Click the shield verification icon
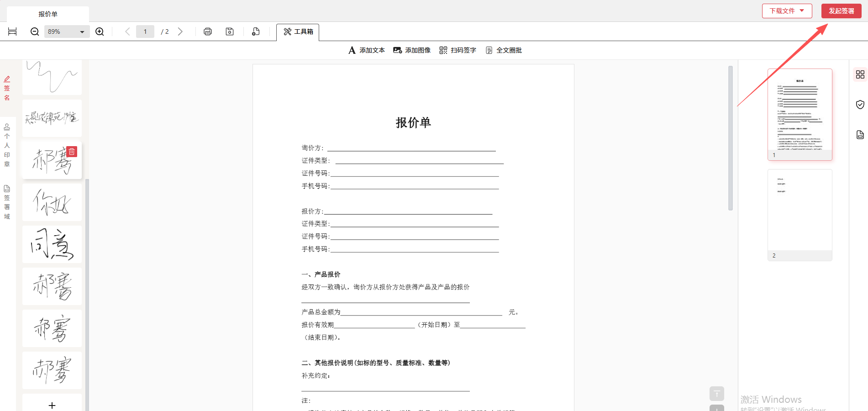This screenshot has height=411, width=868. tap(860, 105)
